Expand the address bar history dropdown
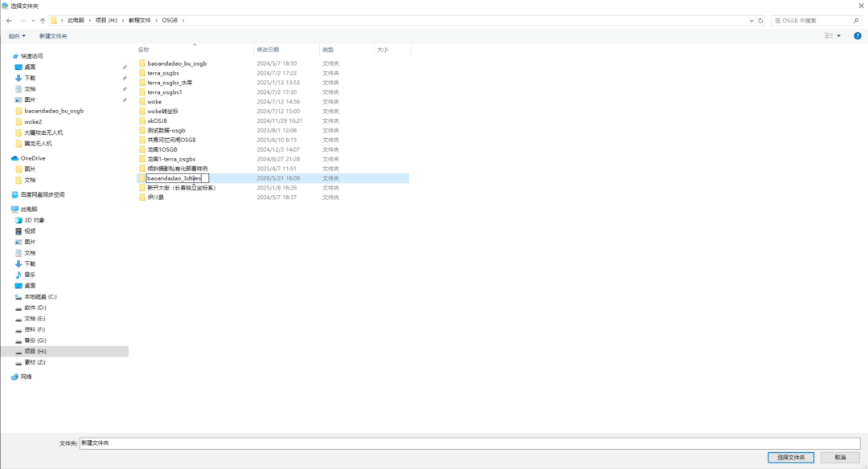This screenshot has width=868, height=469. pos(751,20)
